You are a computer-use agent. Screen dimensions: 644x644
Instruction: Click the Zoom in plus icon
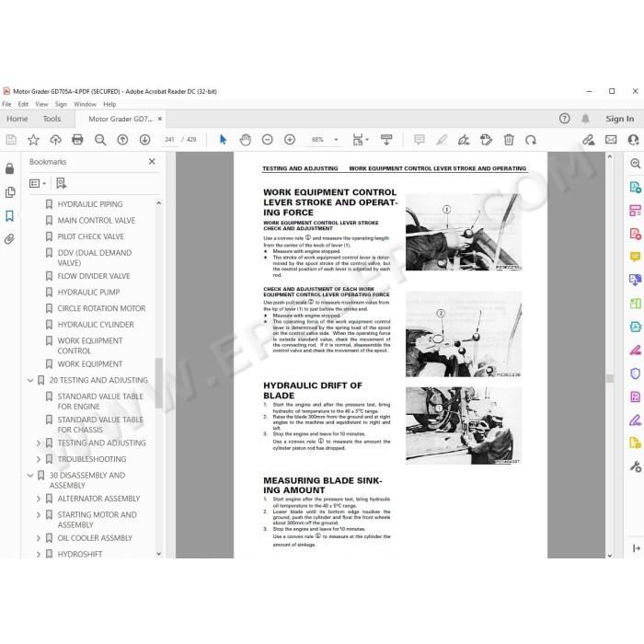[x=290, y=140]
